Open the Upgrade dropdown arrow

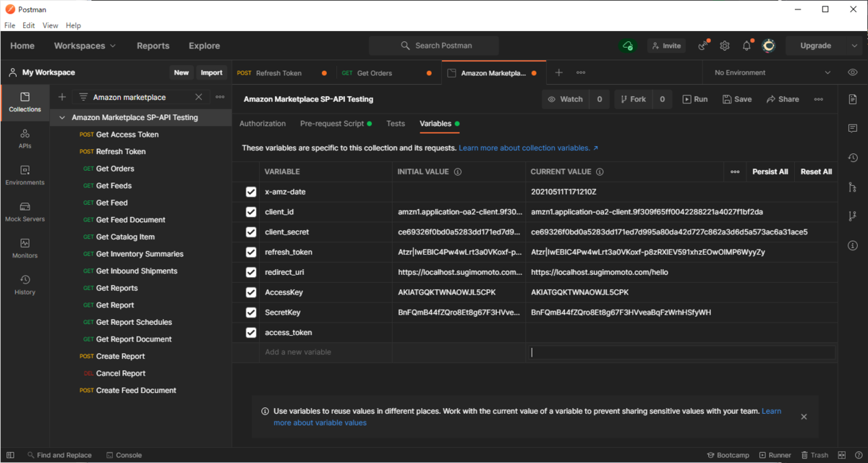point(854,46)
